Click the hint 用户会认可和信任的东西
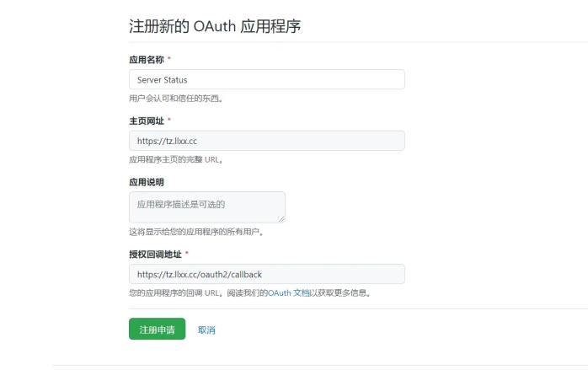Viewport: 588px width, 370px height. [x=176, y=99]
